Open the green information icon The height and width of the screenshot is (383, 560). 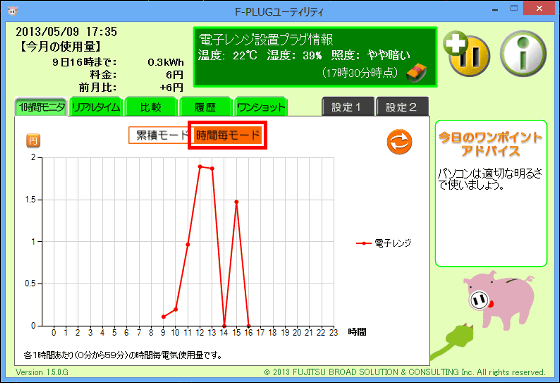tap(523, 54)
